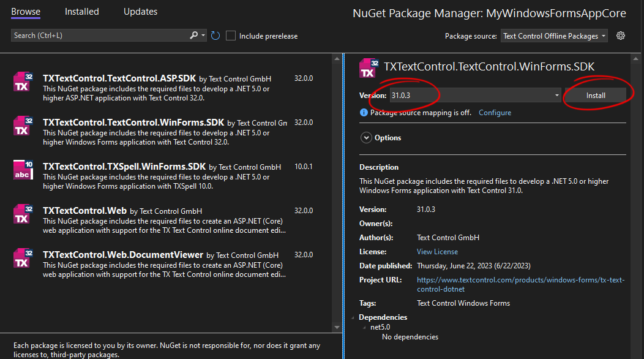This screenshot has height=359, width=644.
Task: Expand the Options section
Action: tap(366, 137)
